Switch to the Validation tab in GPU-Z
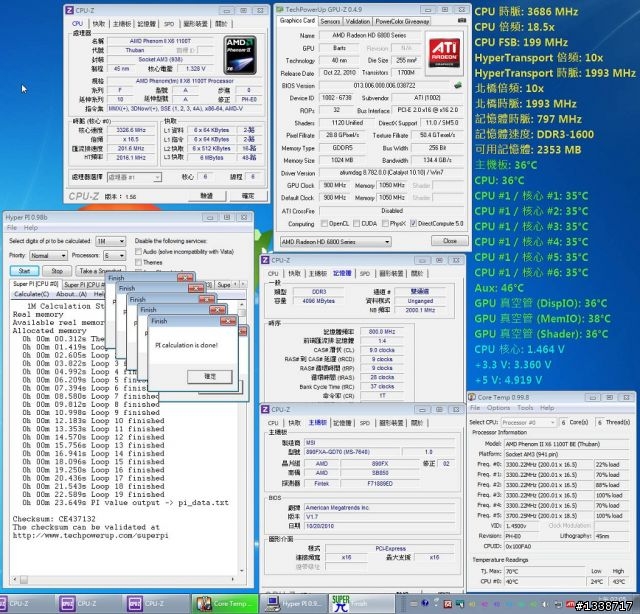 358,21
